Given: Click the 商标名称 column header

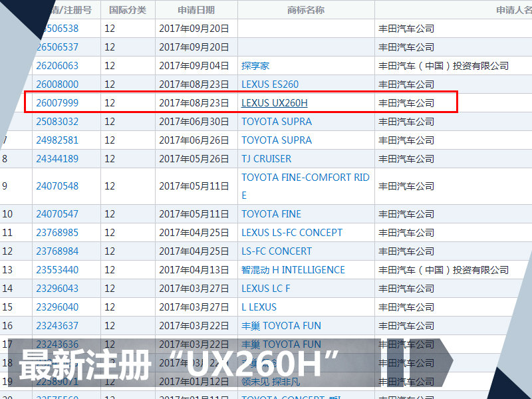Looking at the screenshot, I should (x=306, y=10).
